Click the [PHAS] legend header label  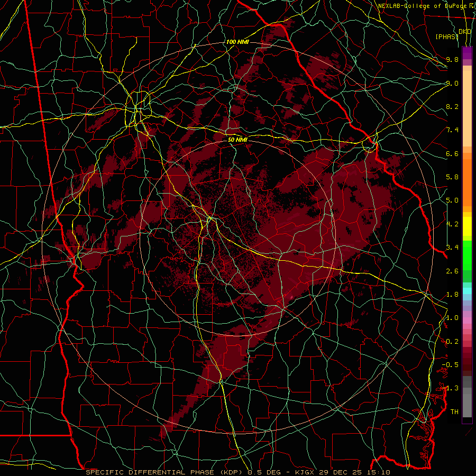[447, 36]
